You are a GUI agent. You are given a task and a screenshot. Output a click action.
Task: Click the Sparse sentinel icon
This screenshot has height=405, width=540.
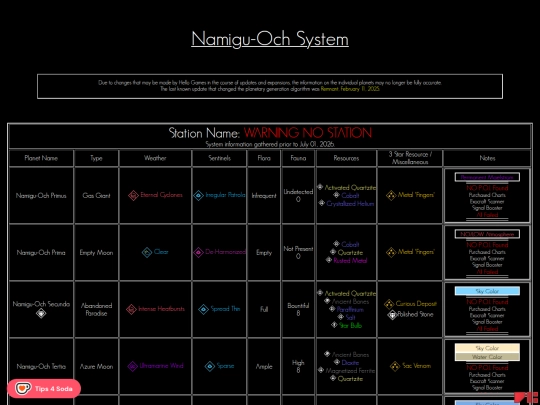pyautogui.click(x=210, y=366)
